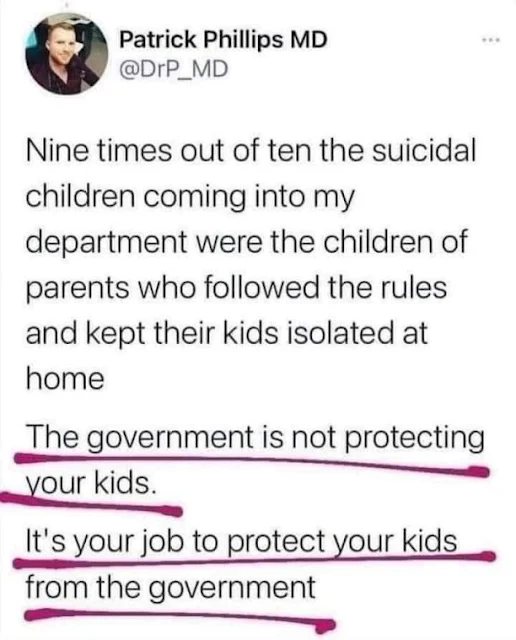Click the word 'protecting' in the tweet
The width and height of the screenshot is (516, 640).
415,438
